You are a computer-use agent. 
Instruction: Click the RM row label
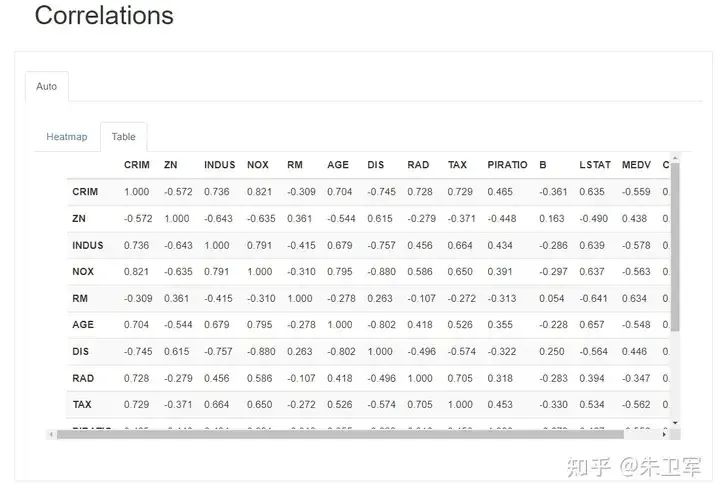click(80, 299)
